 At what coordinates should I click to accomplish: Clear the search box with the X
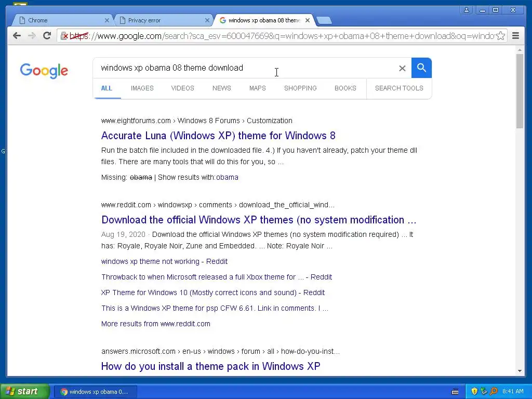click(x=402, y=68)
